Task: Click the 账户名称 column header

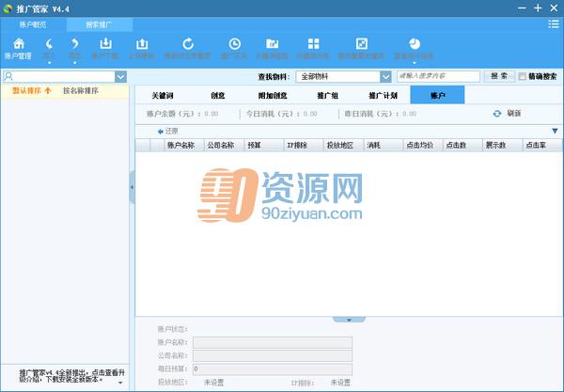Action: (184, 146)
